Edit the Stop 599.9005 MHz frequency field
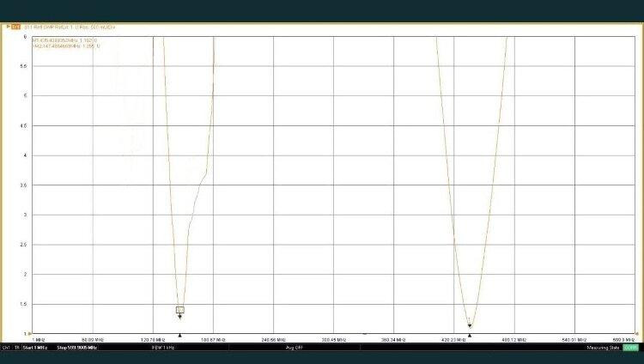 pos(77,348)
